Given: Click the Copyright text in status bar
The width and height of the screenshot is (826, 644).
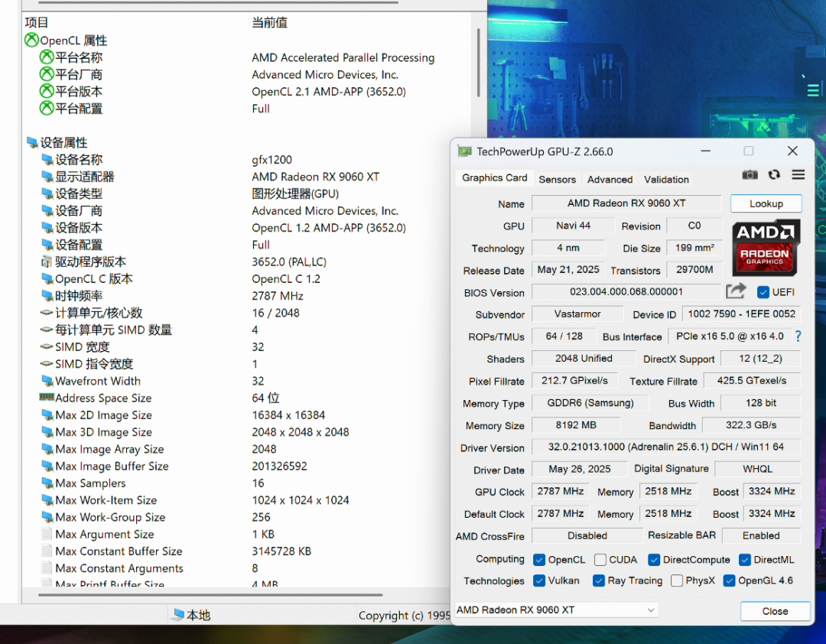Looking at the screenshot, I should [x=404, y=615].
